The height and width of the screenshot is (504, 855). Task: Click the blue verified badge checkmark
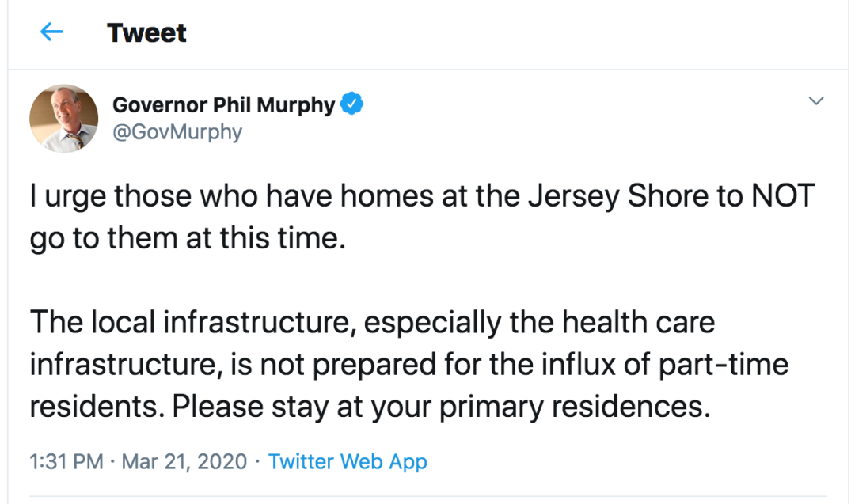point(351,104)
